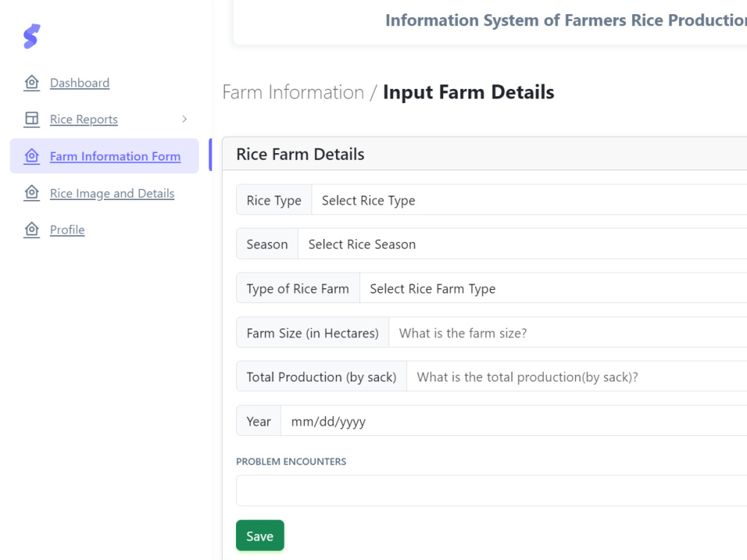
Task: Click the Rice Farm Details card header
Action: 485,154
